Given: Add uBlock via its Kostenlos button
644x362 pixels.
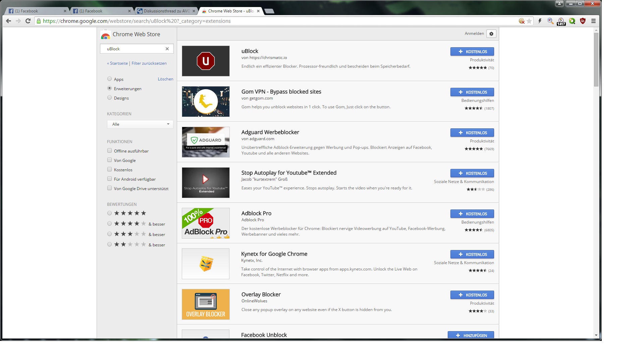Looking at the screenshot, I should tap(472, 52).
